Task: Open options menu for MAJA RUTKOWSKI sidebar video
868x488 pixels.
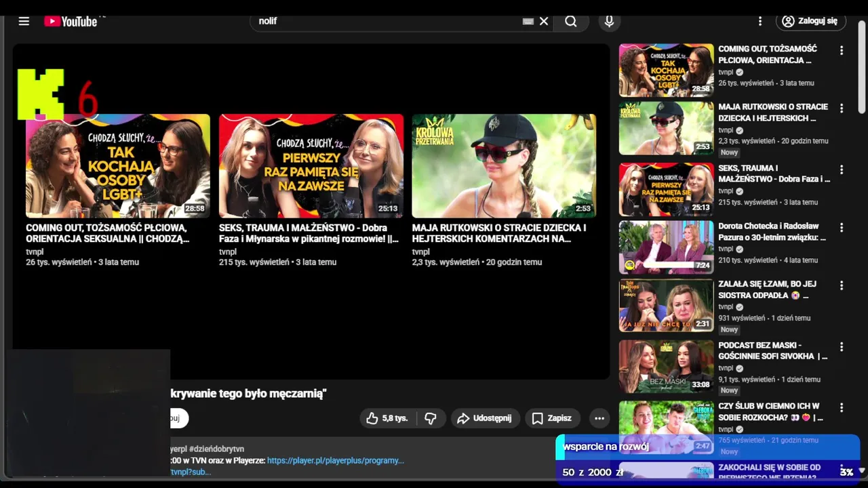Action: (x=842, y=108)
